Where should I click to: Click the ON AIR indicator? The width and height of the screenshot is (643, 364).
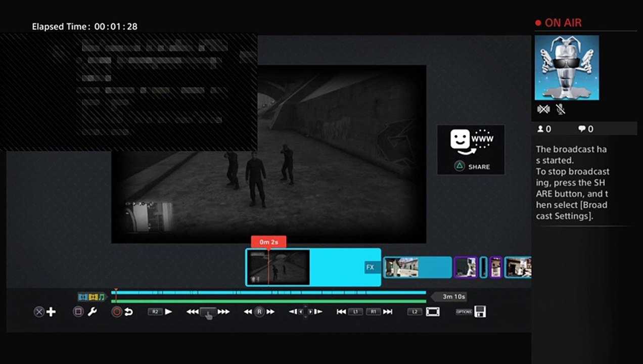click(x=559, y=23)
